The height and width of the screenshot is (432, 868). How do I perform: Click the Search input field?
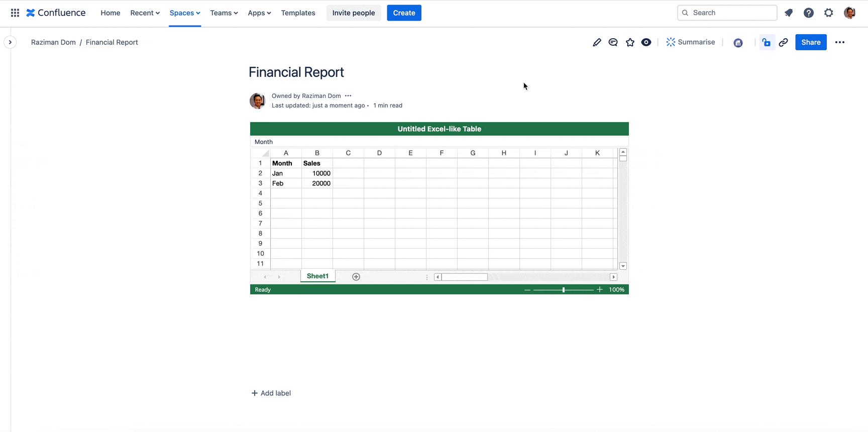click(727, 13)
